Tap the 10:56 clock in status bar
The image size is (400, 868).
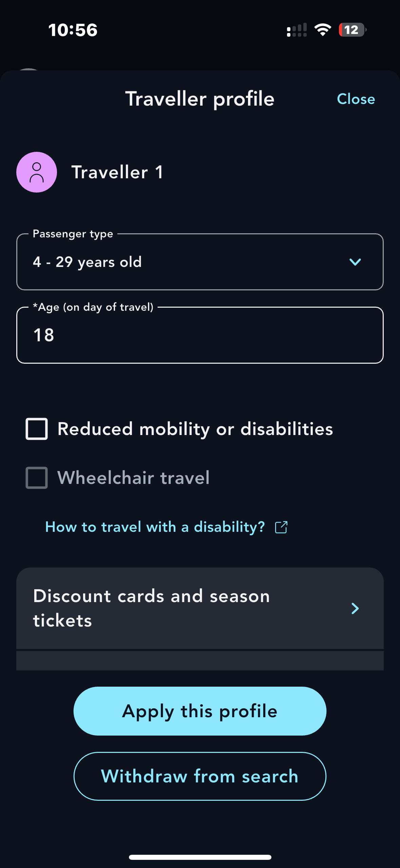(73, 30)
